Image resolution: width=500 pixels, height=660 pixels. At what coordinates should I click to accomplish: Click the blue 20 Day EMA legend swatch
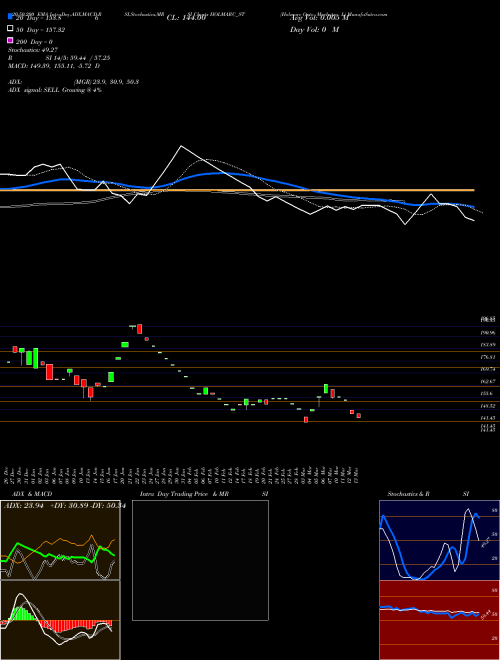[10, 17]
